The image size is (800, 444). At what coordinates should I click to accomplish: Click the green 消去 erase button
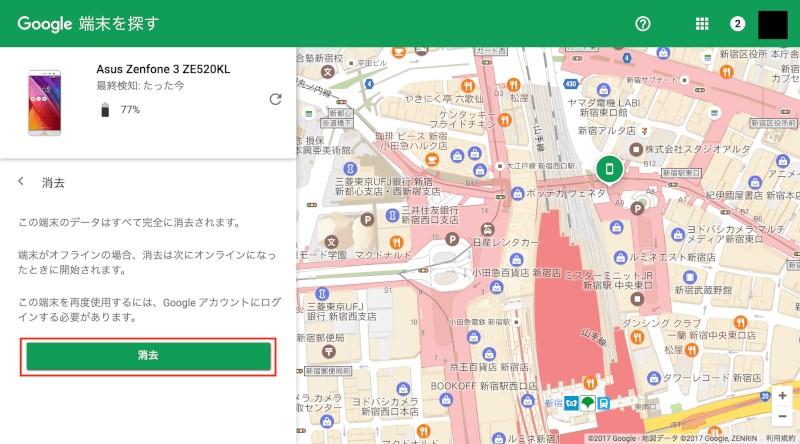point(148,356)
